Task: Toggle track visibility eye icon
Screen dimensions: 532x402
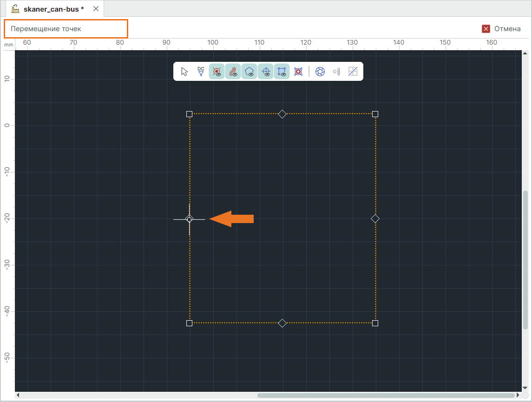Action: pyautogui.click(x=233, y=72)
